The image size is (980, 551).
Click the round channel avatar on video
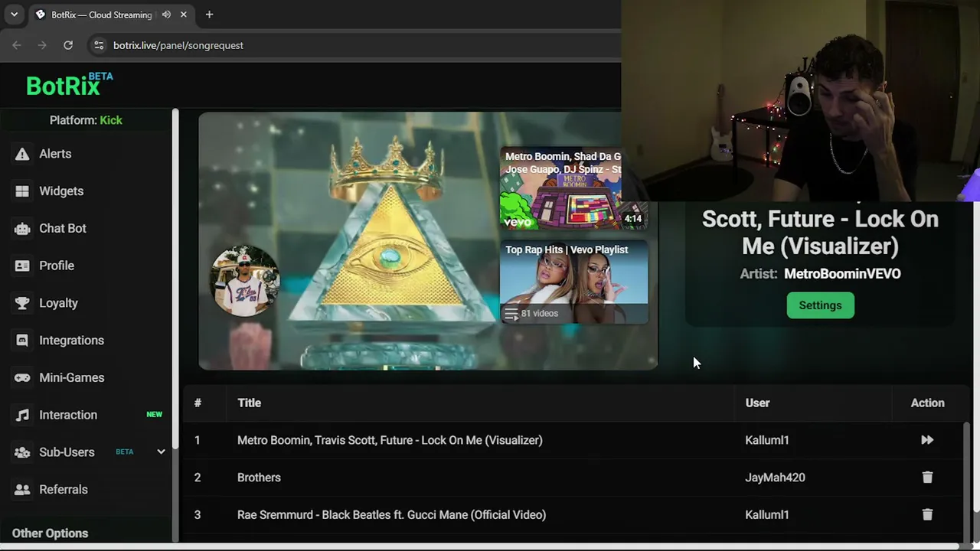[245, 281]
